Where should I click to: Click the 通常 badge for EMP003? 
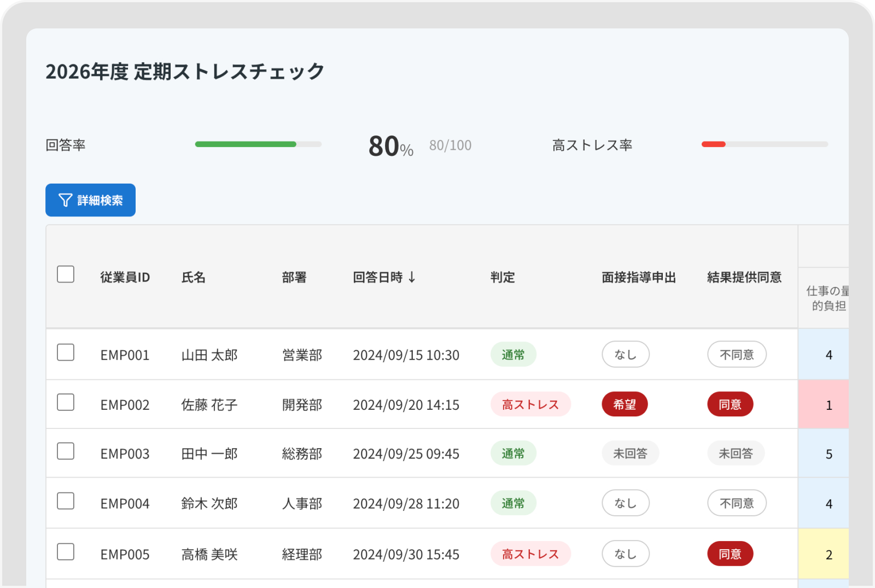point(513,454)
